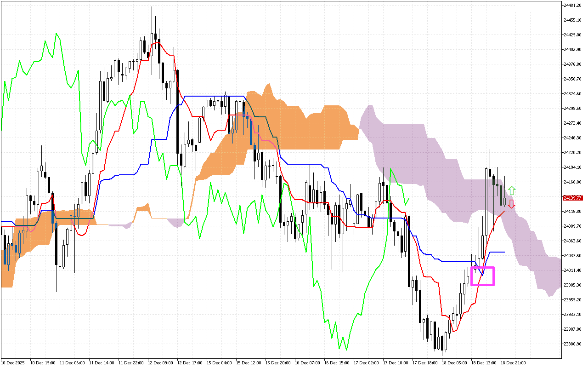Click the red current price label 24139.77
This screenshot has height=368, width=588.
pos(573,198)
